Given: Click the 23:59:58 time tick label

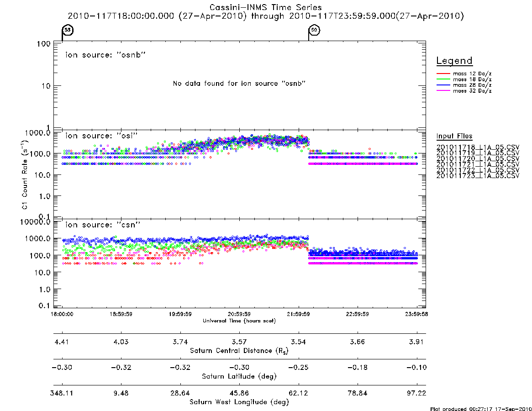Looking at the screenshot, I should coord(416,314).
